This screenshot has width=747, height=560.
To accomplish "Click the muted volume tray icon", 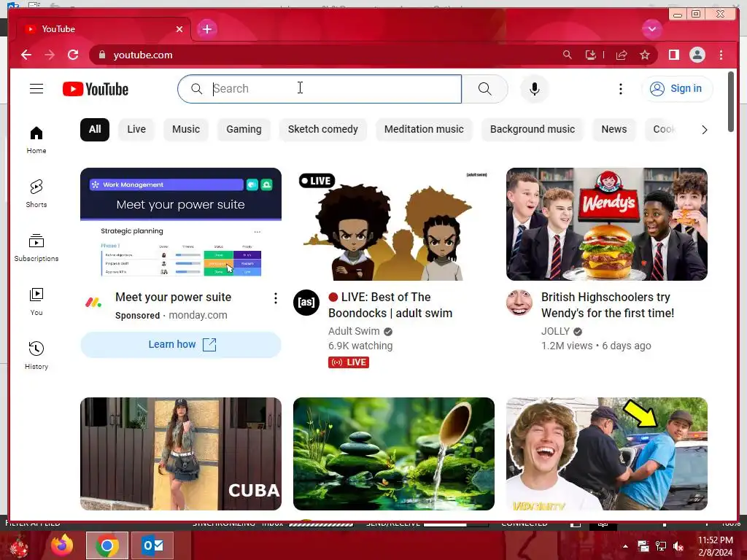I will [x=679, y=546].
